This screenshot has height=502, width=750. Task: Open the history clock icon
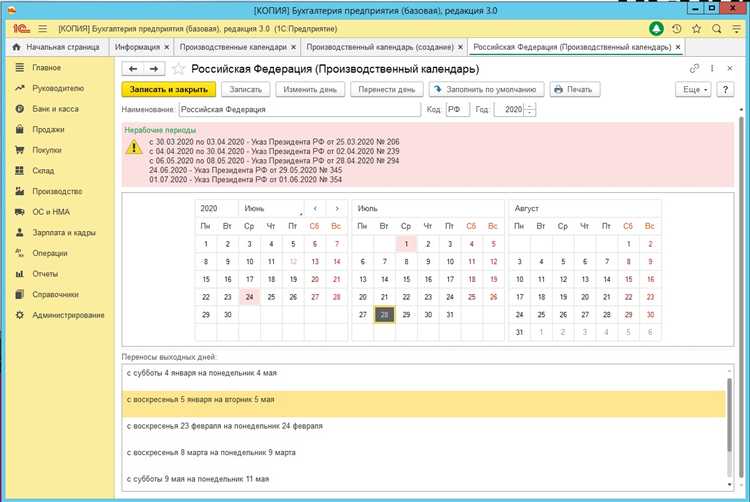(677, 29)
